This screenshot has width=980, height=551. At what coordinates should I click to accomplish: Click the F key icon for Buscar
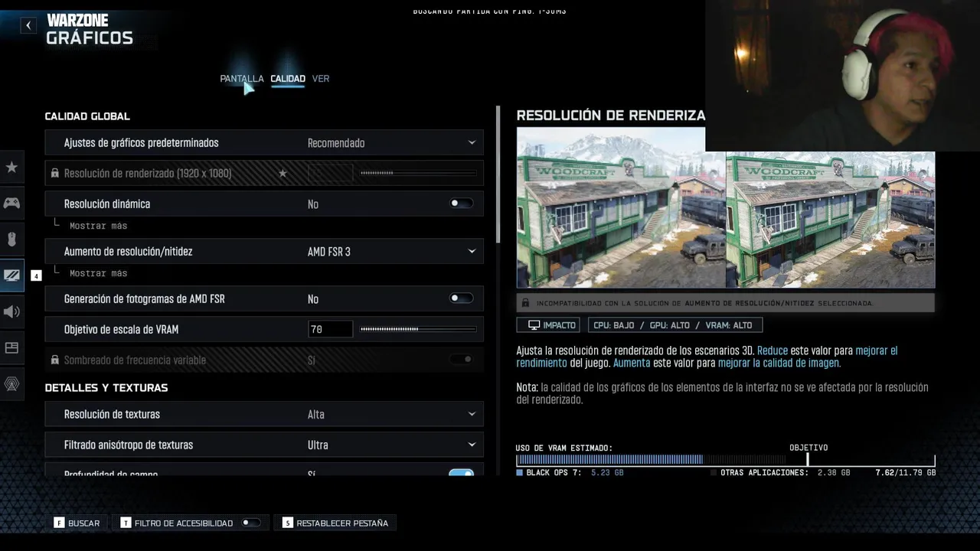pos(59,523)
